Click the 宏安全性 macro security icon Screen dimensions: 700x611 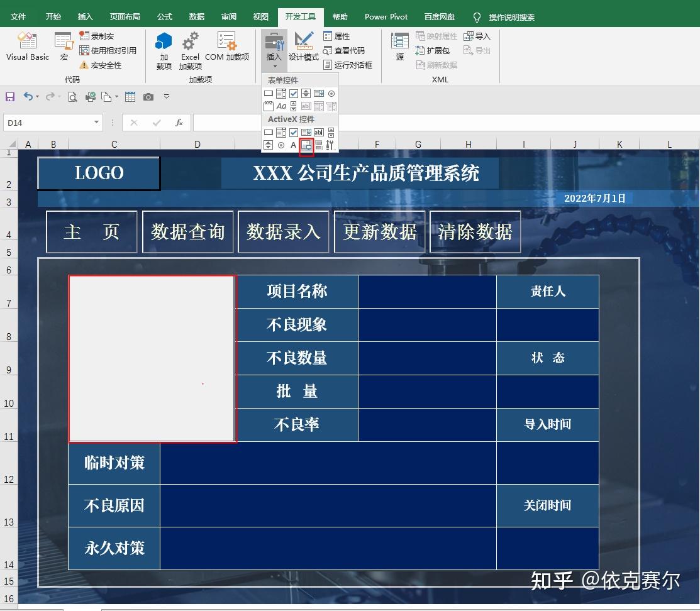(x=83, y=64)
